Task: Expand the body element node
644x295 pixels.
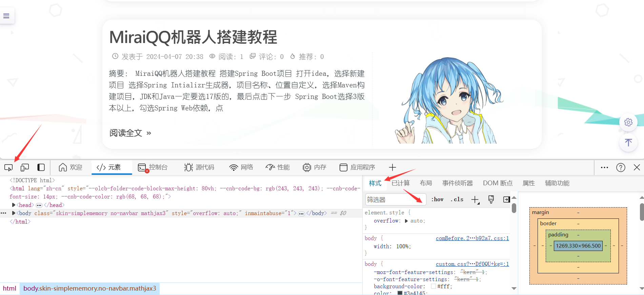Action: (x=14, y=213)
